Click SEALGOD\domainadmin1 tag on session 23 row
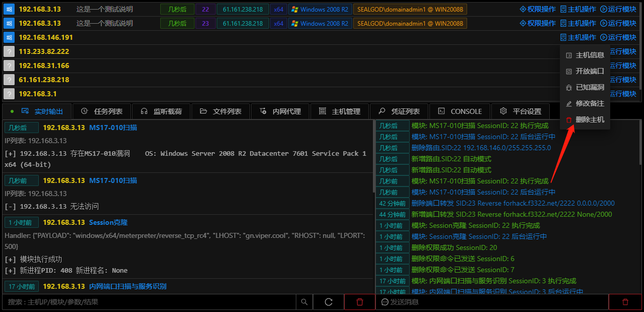 point(410,23)
